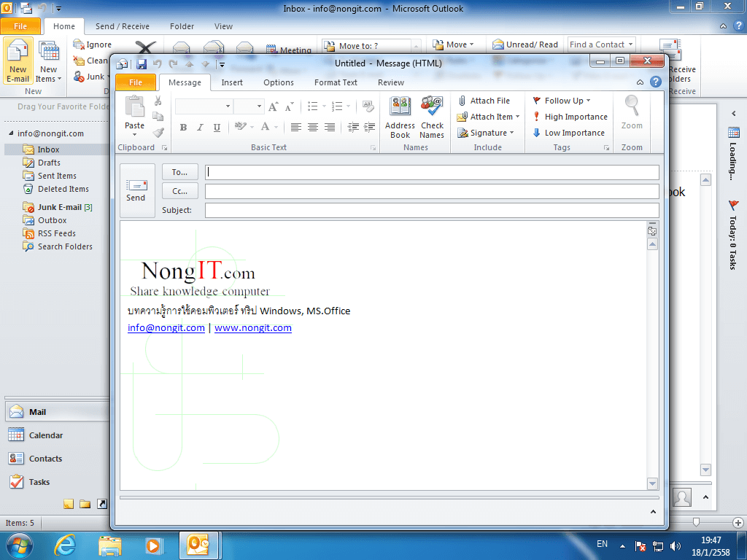Select the Sent Items folder
747x560 pixels.
(x=57, y=176)
